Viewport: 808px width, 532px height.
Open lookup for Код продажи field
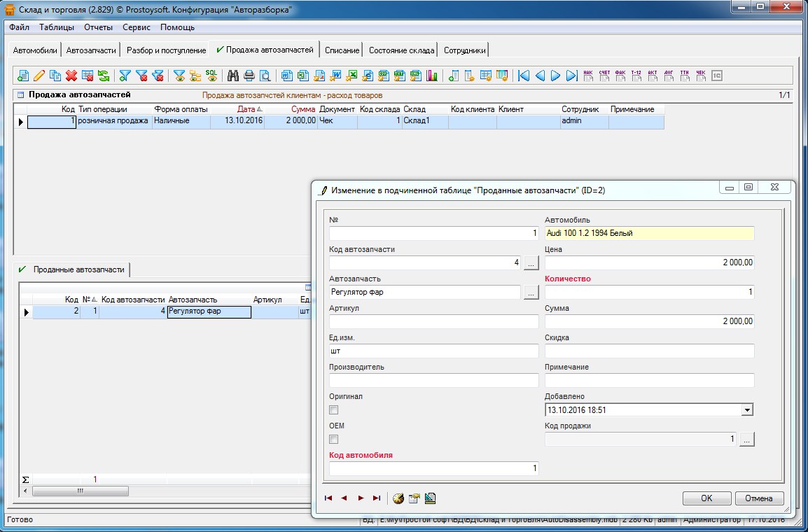click(x=747, y=440)
